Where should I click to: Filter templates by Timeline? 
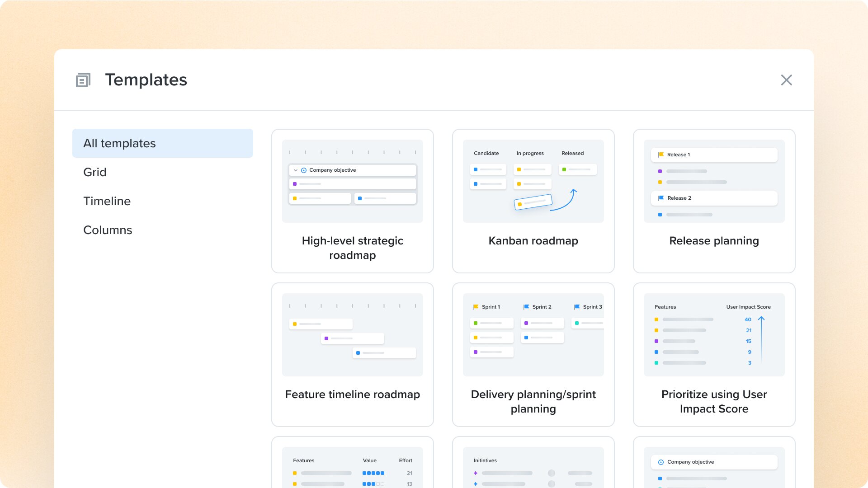pos(107,201)
